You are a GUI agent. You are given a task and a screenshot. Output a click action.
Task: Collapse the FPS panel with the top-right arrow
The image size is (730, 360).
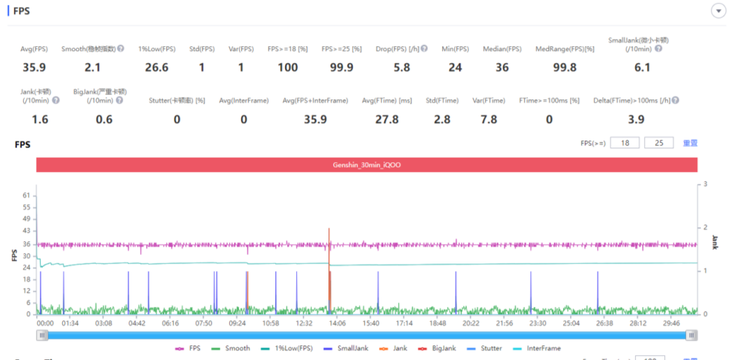[x=718, y=11]
